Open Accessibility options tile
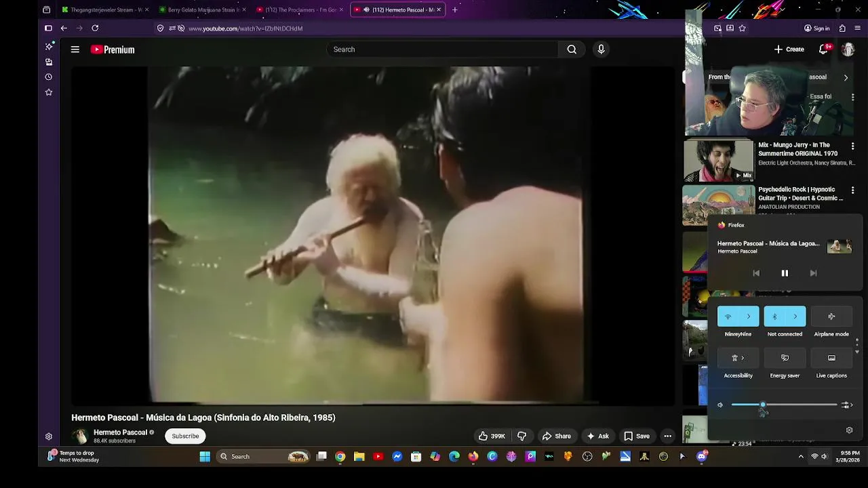The width and height of the screenshot is (868, 488). [x=738, y=358]
